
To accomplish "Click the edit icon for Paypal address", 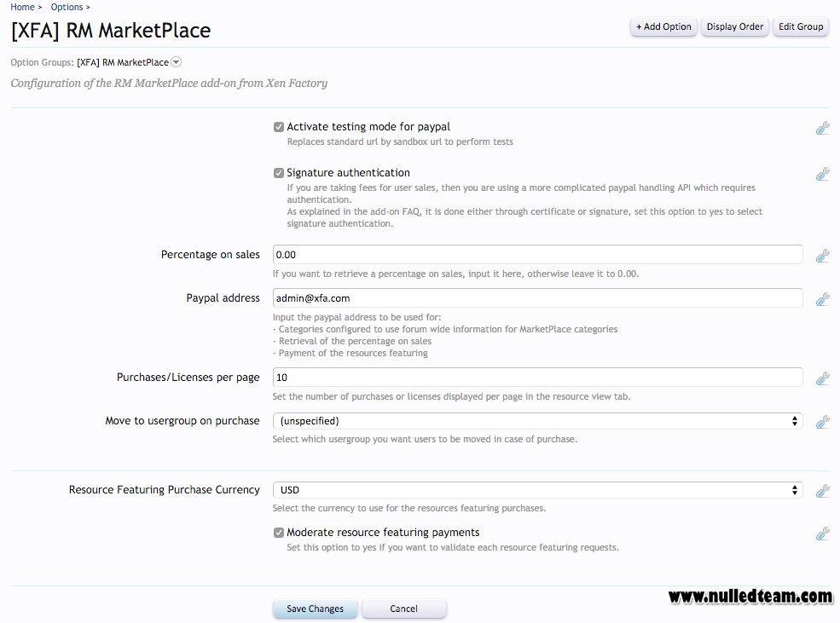I will (x=823, y=299).
